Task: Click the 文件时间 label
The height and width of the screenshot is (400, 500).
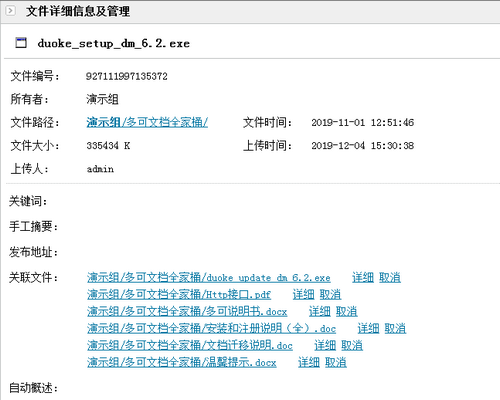Action: (x=267, y=122)
